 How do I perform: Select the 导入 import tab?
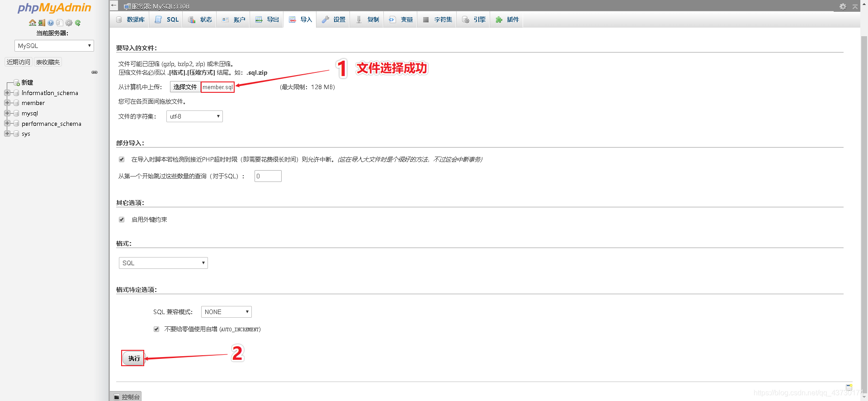tap(300, 19)
